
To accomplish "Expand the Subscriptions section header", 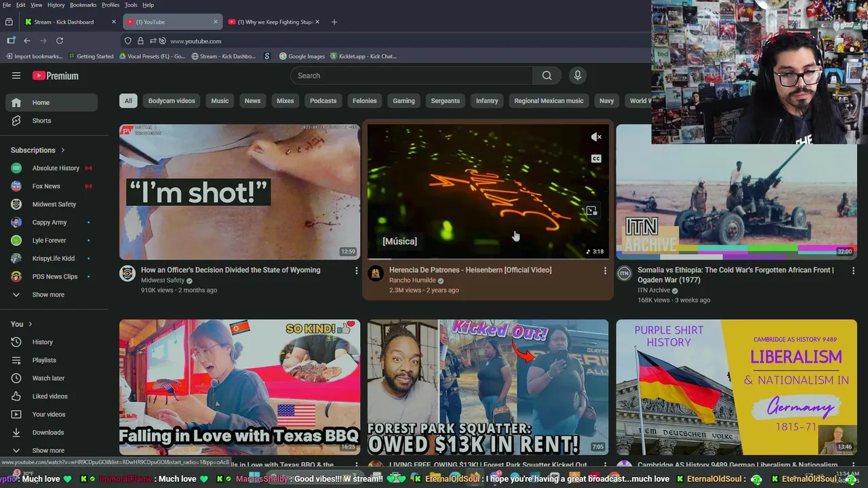I will pyautogui.click(x=38, y=150).
